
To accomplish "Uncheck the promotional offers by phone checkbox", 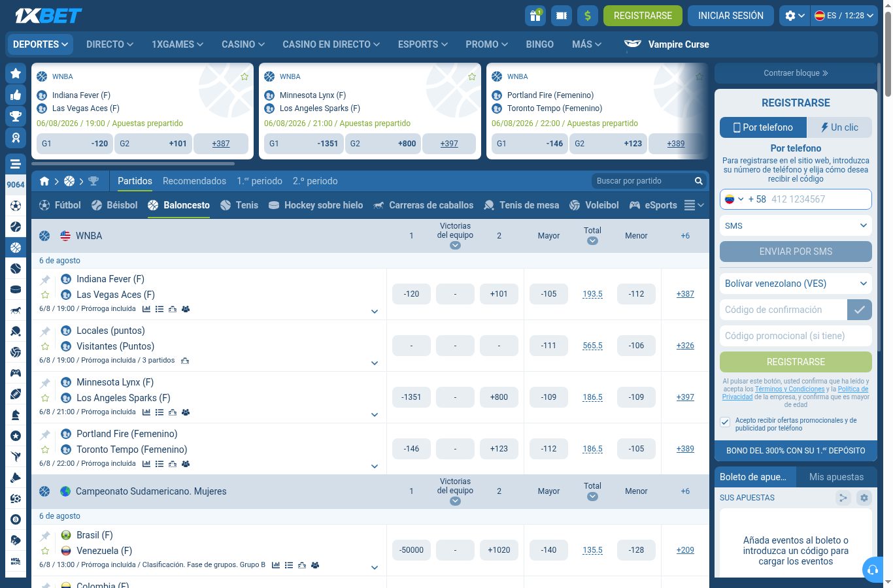I will pos(725,422).
